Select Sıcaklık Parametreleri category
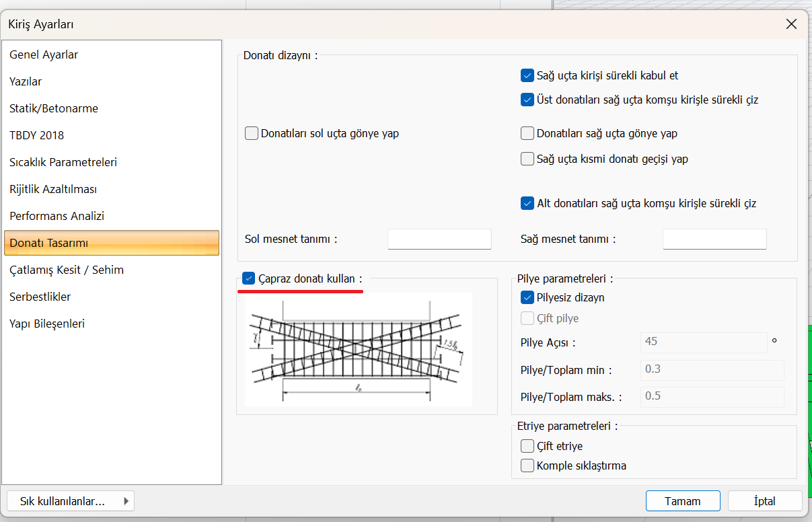The image size is (812, 522). (x=63, y=162)
